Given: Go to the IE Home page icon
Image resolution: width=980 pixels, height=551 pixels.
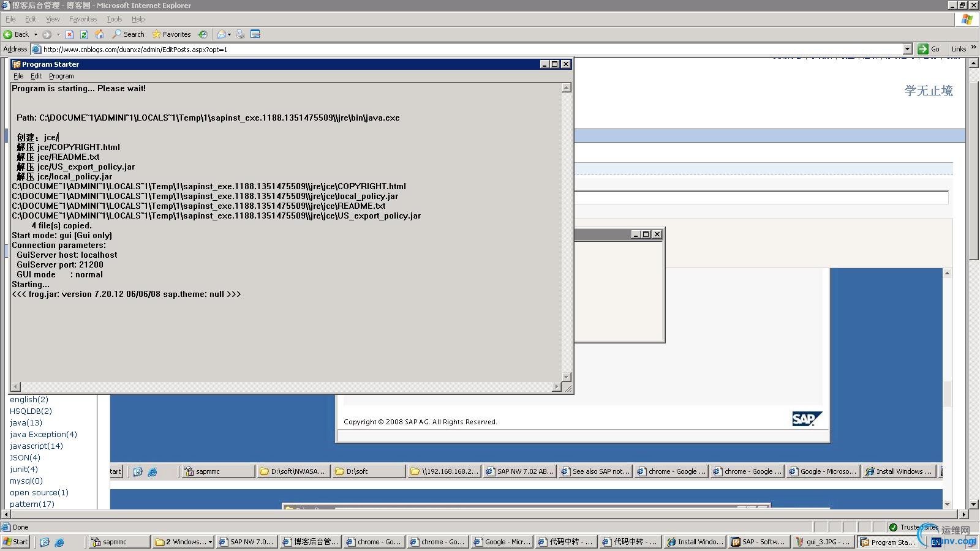Looking at the screenshot, I should click(x=99, y=34).
